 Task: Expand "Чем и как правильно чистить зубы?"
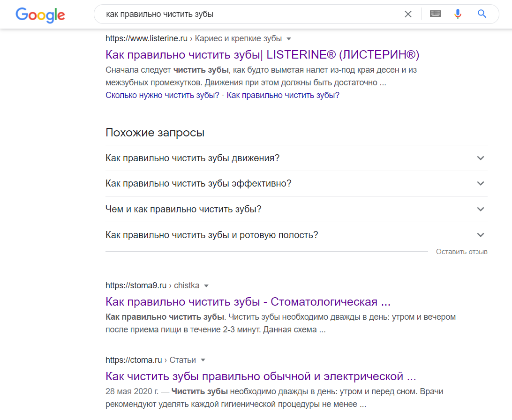click(480, 209)
